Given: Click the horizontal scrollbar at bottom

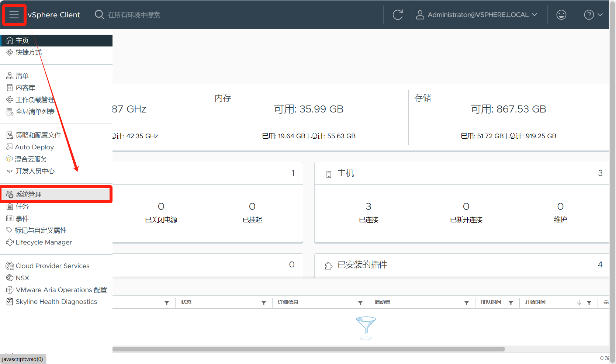Looking at the screenshot, I should (x=308, y=349).
